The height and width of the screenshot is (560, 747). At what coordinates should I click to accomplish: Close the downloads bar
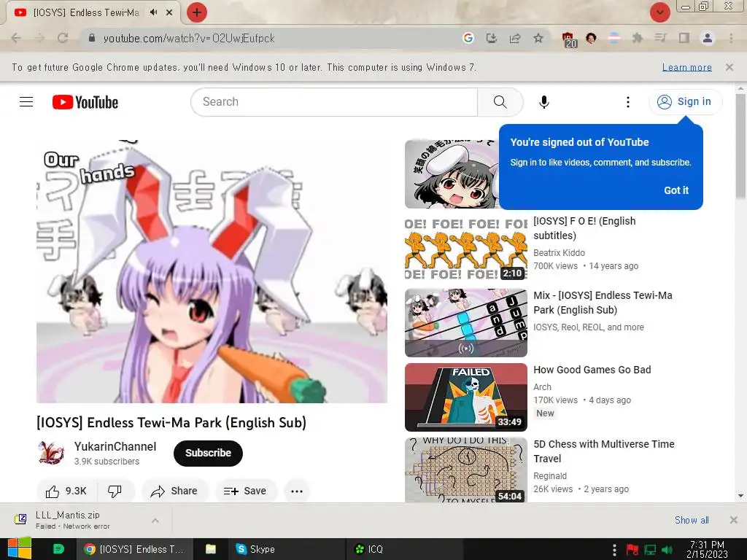pos(734,520)
